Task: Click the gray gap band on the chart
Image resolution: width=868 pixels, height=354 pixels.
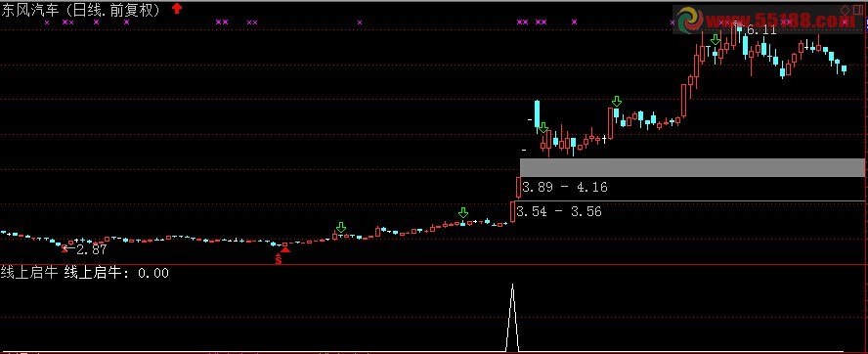Action: [x=692, y=167]
